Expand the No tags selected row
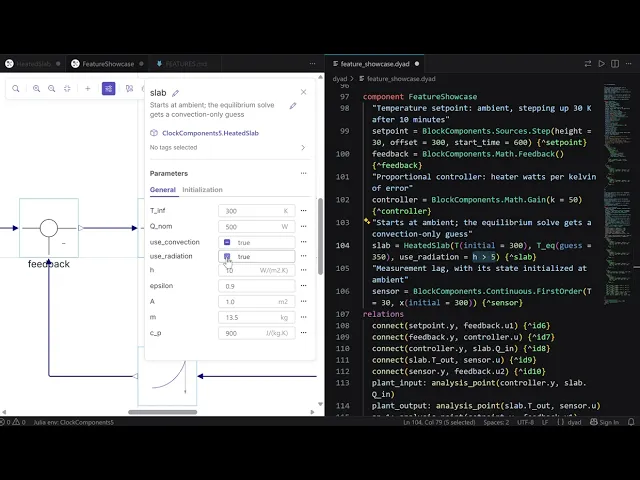 tap(228, 147)
